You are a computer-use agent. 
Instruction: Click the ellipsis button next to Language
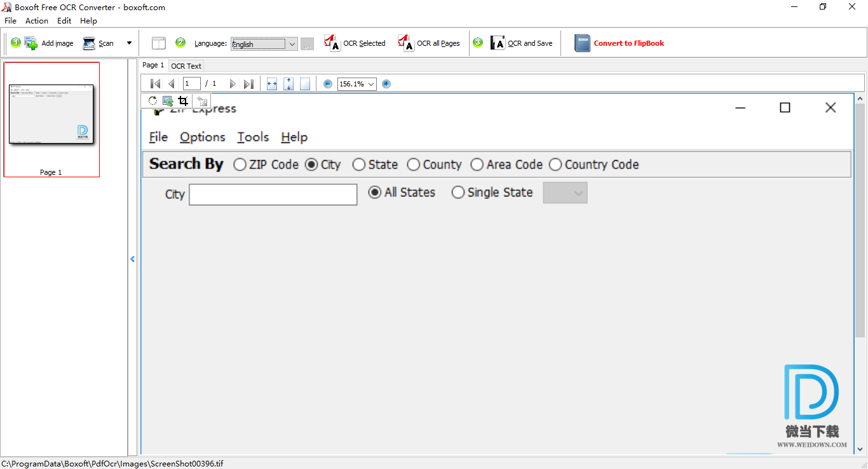(307, 44)
